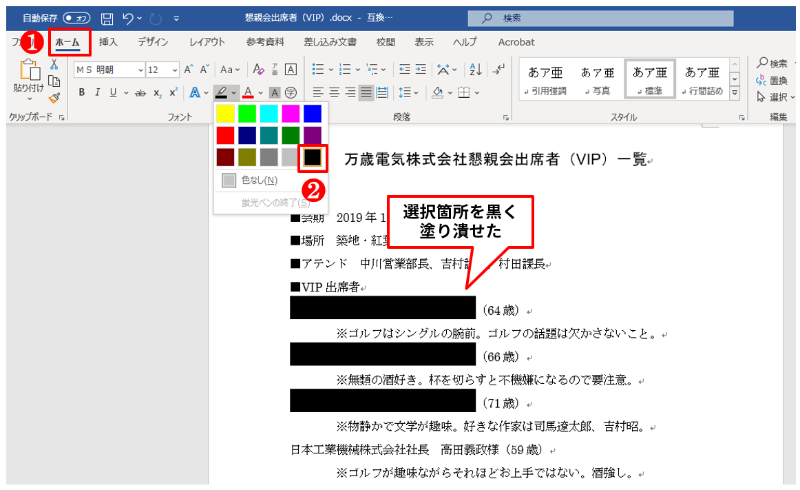800x490 pixels.
Task: Click the Undo arrow icon
Action: point(128,18)
